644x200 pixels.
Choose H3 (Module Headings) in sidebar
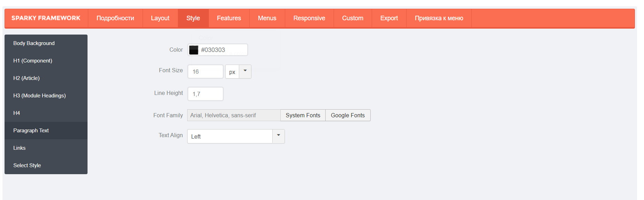46,96
